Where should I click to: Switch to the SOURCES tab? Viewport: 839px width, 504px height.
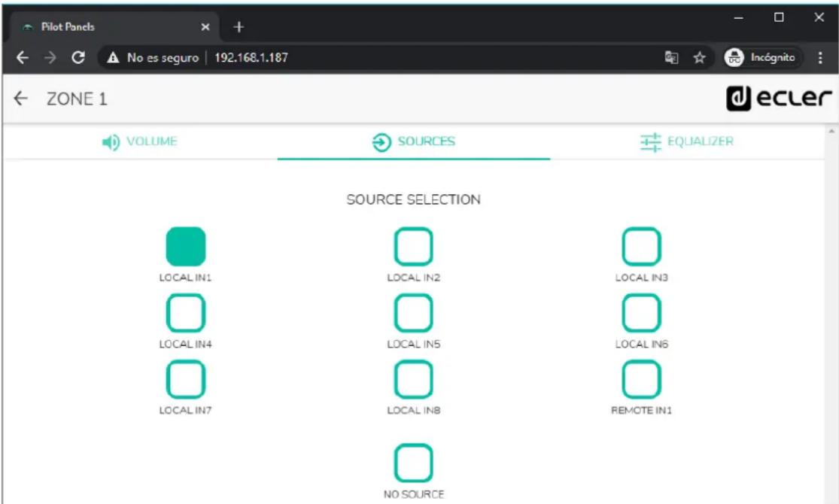414,141
